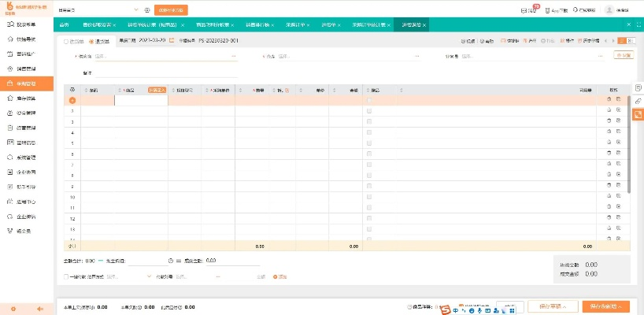Expand the settlement method dropdown arrow
The width and height of the screenshot is (644, 315).
[x=149, y=276]
